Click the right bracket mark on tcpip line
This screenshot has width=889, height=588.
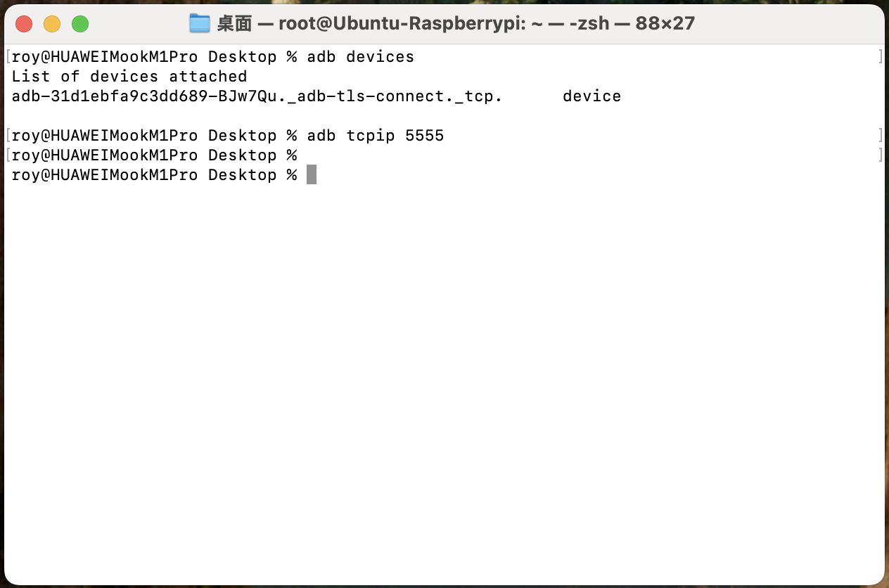(x=881, y=136)
